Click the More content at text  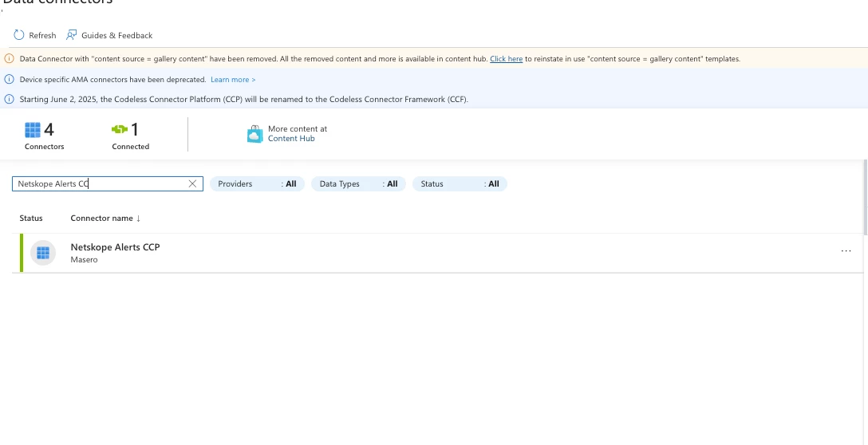pos(298,129)
